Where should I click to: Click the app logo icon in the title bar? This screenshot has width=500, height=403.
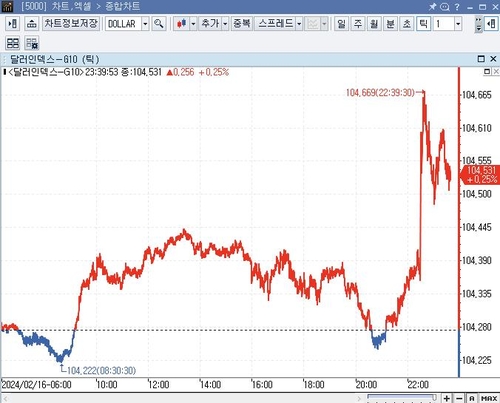point(7,6)
